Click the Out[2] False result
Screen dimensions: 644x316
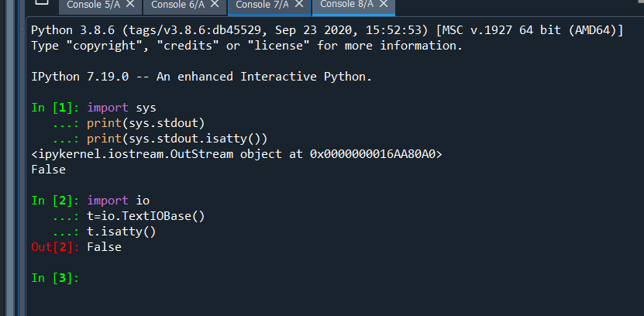[77, 247]
